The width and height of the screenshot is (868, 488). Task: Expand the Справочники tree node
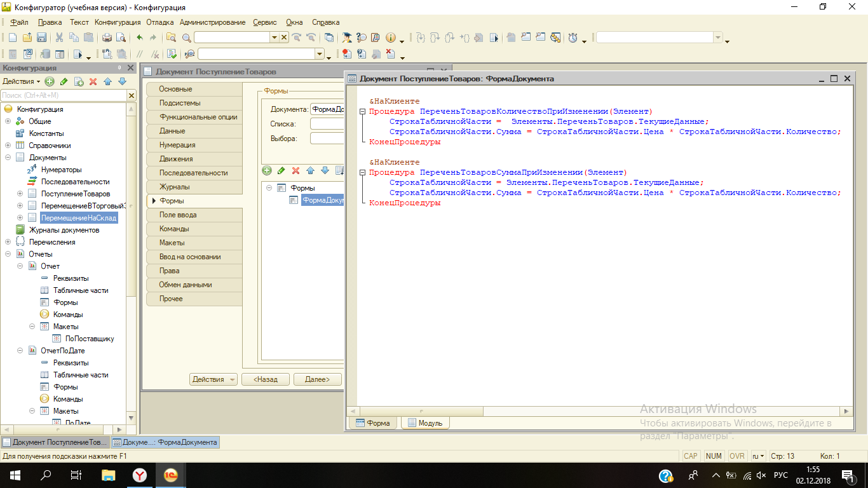8,146
